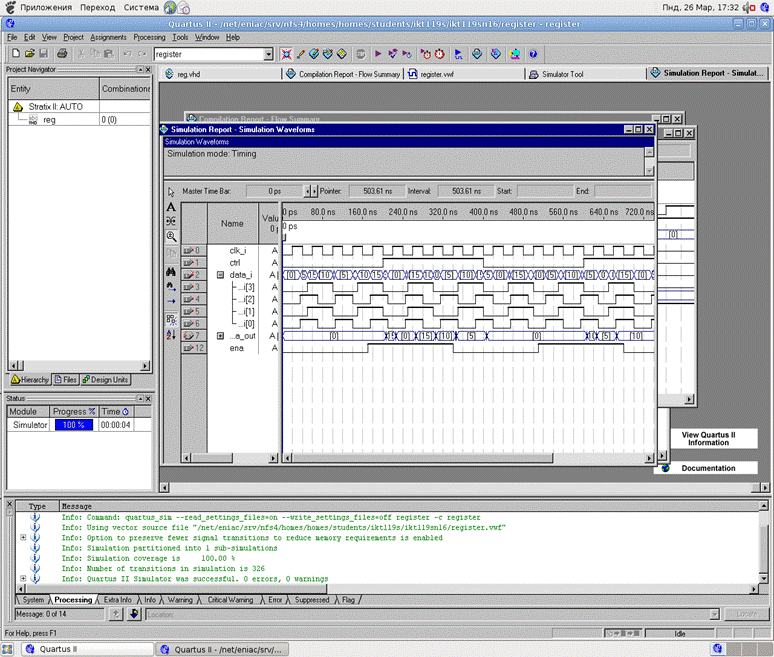The width and height of the screenshot is (774, 657).
Task: Open the Assignment Editor pencil icon
Action: (300, 54)
